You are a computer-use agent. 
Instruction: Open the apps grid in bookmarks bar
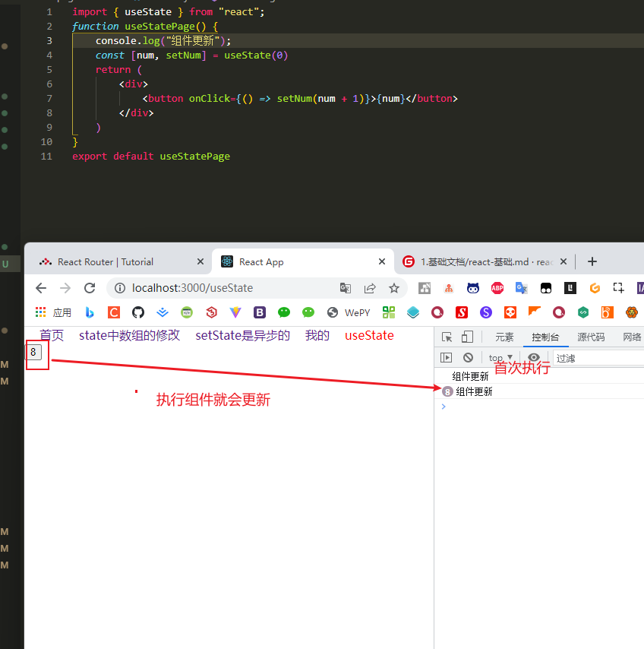pyautogui.click(x=40, y=312)
